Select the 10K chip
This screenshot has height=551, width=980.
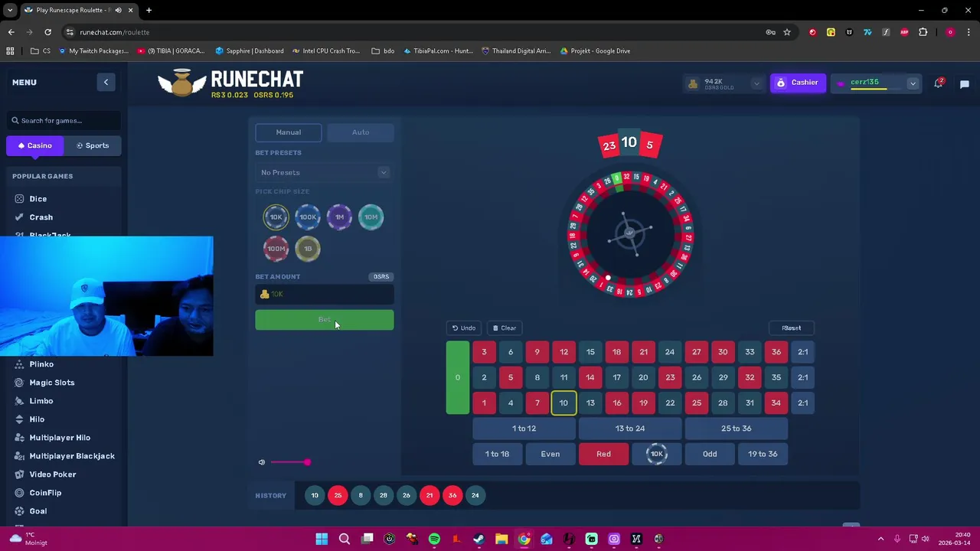click(x=276, y=217)
